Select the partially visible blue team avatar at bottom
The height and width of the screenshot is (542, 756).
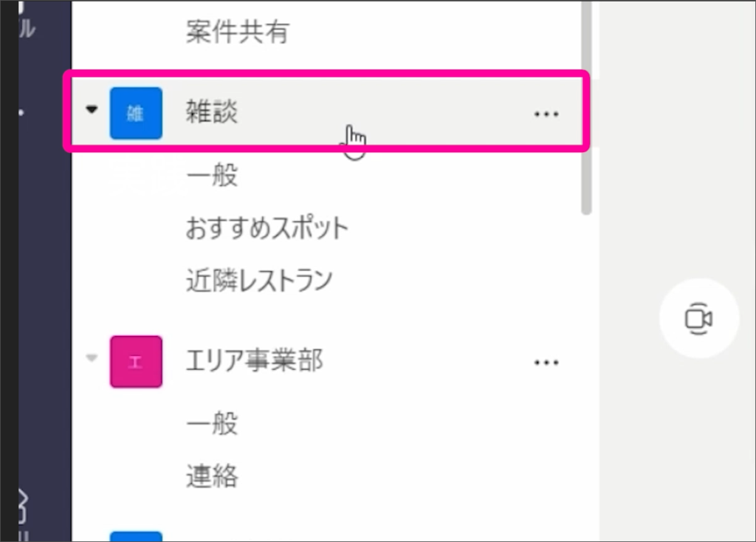pos(136,536)
